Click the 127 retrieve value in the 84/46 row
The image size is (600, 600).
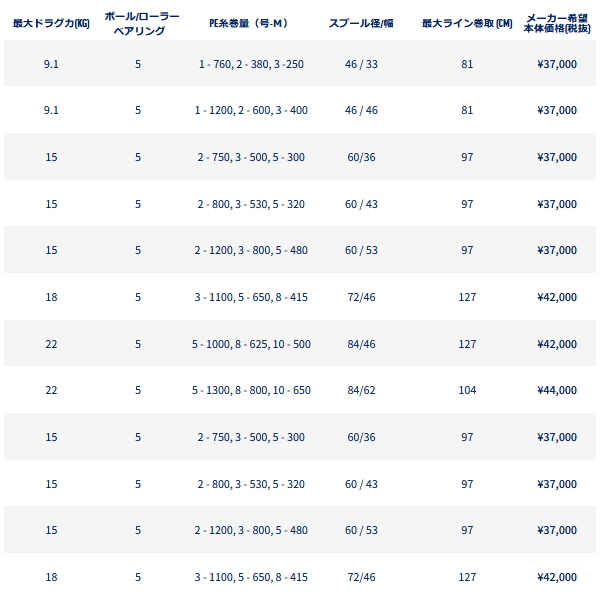pyautogui.click(x=466, y=344)
